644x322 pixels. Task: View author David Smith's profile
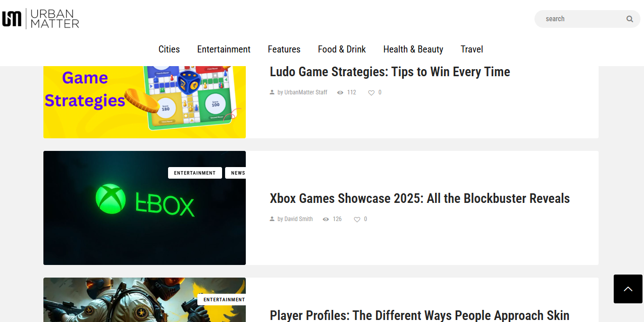[x=298, y=220]
